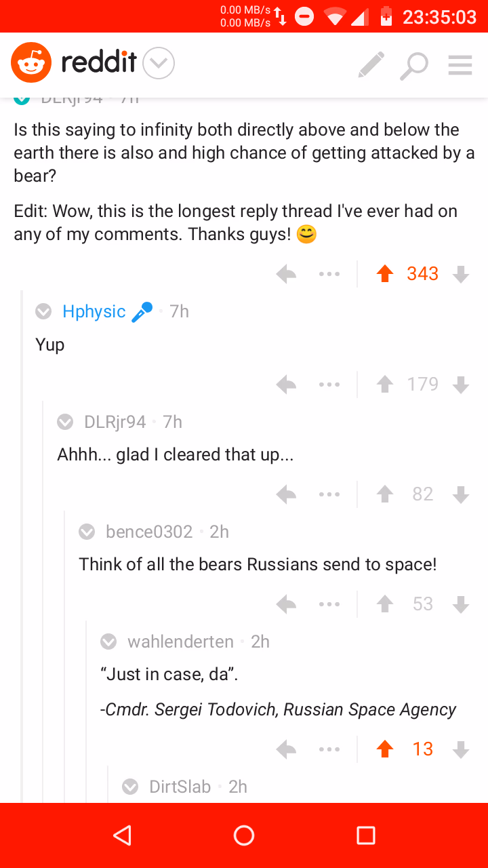Upvote Hphysic's "Yup" comment

pyautogui.click(x=385, y=384)
